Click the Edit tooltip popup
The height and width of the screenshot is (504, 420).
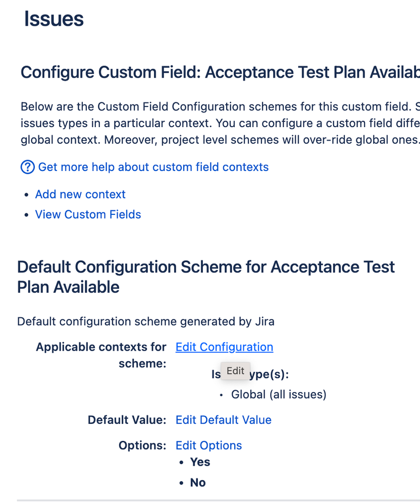point(235,371)
